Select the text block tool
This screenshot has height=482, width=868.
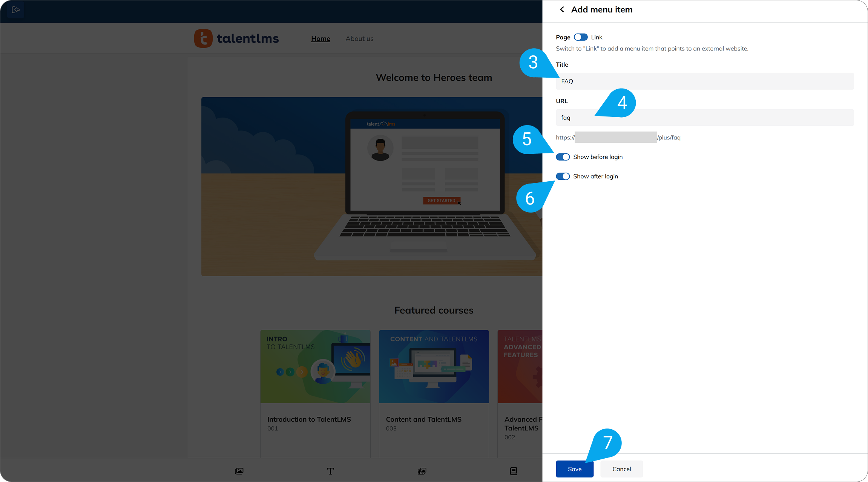pyautogui.click(x=330, y=471)
